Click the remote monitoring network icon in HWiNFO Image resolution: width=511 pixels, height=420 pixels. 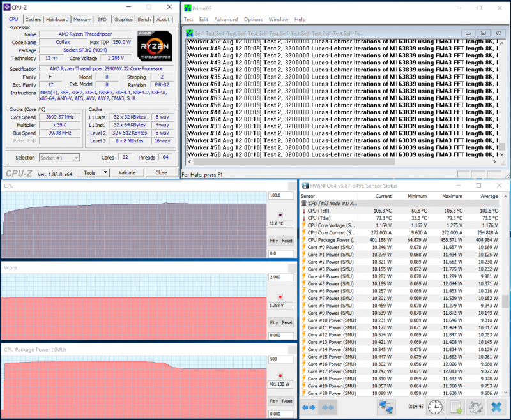[386, 409]
